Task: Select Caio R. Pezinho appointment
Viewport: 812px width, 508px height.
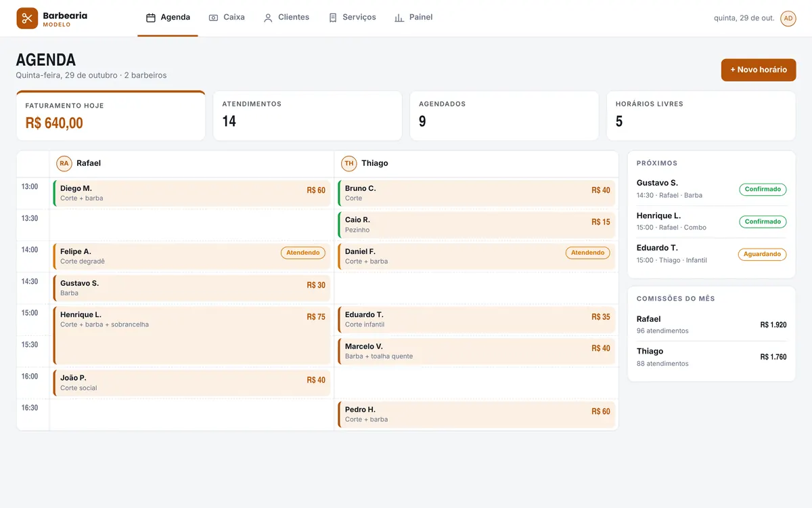Action: point(476,225)
